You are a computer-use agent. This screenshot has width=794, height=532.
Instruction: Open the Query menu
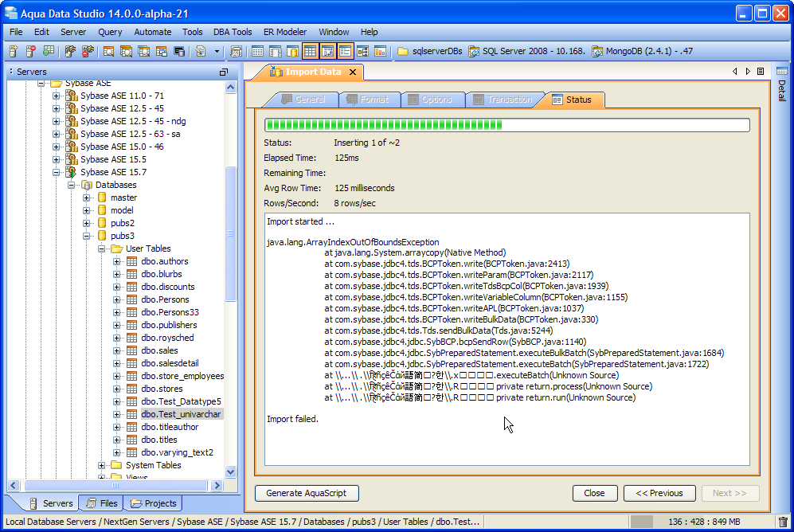click(110, 32)
